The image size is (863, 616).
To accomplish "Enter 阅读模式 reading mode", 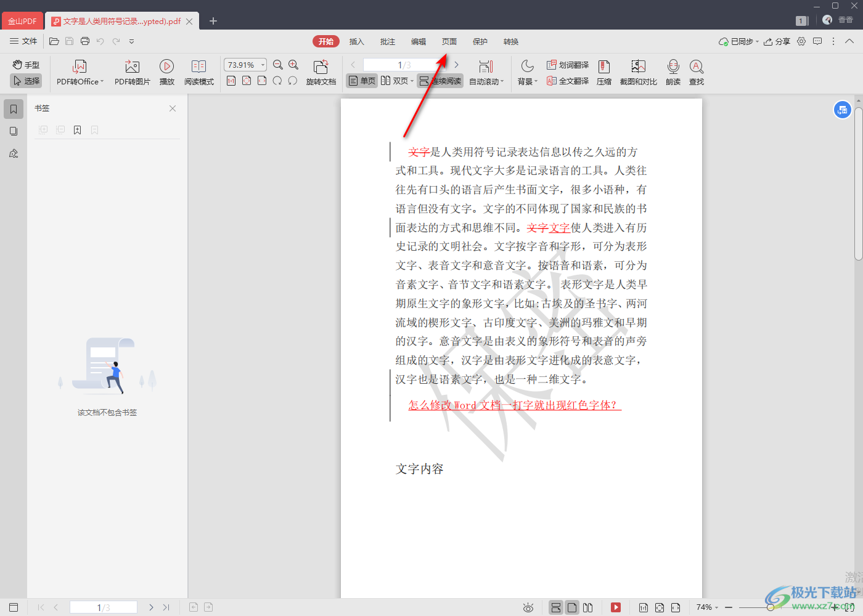I will [198, 72].
